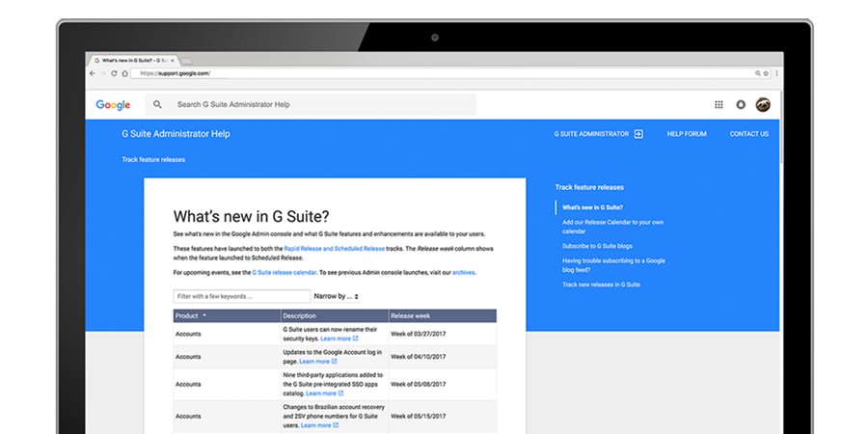Open Subscribe to G Suite blogs link
The image size is (868, 434).
[597, 246]
